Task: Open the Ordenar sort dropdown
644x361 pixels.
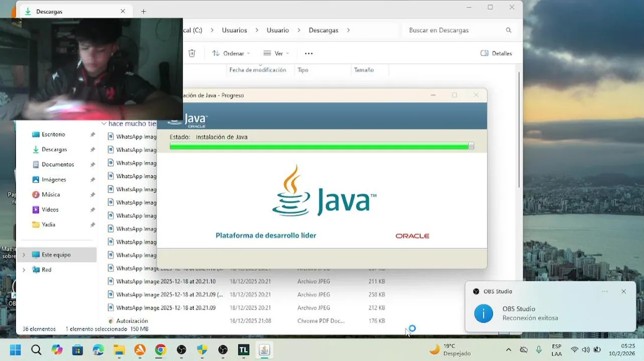Action: (x=231, y=53)
